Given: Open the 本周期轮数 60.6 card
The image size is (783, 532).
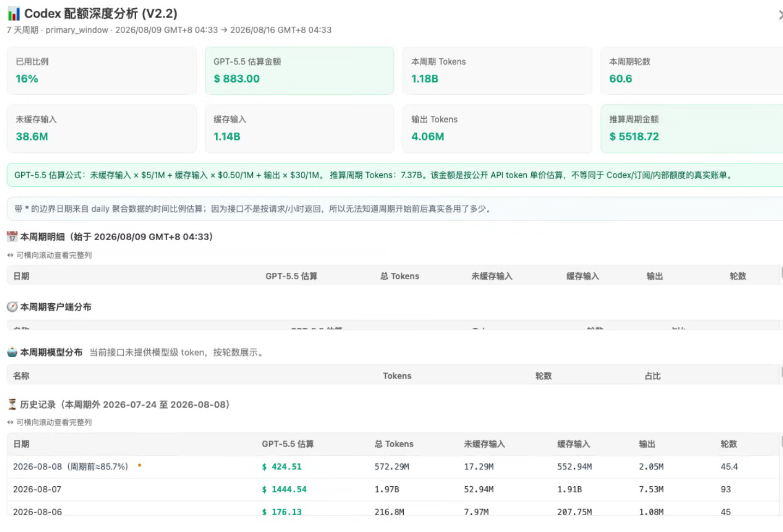Looking at the screenshot, I should pos(692,71).
